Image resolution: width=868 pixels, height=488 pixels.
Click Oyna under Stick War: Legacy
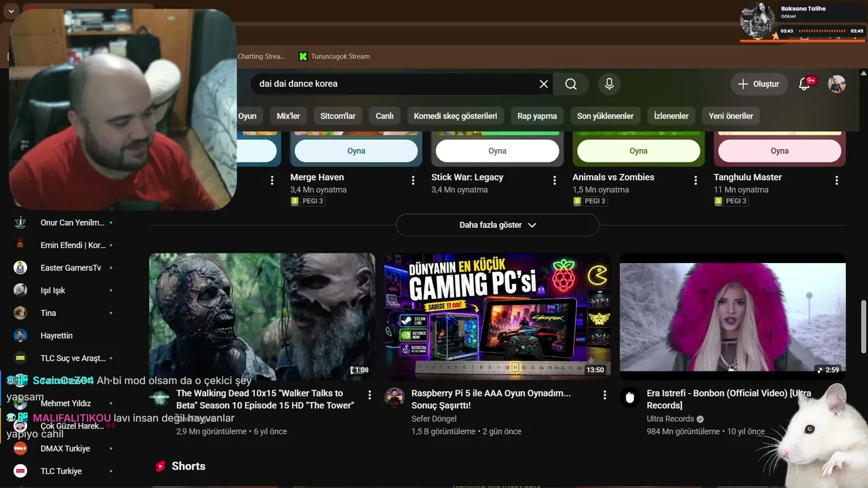[498, 151]
